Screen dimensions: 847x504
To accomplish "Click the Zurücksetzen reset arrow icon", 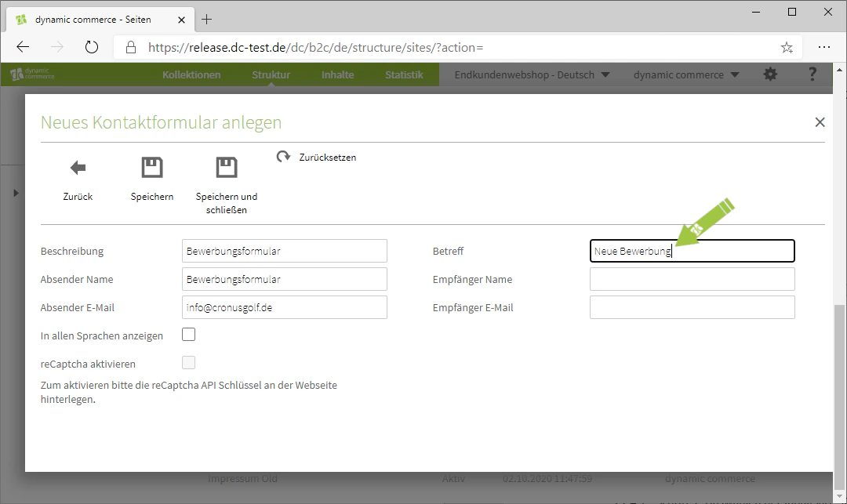I will click(x=284, y=157).
